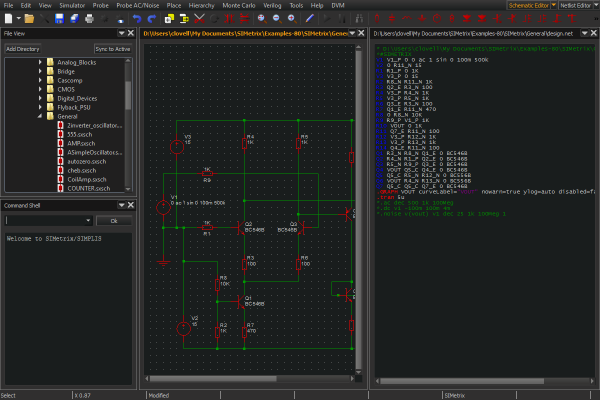Click the Add Directory button

pos(23,49)
